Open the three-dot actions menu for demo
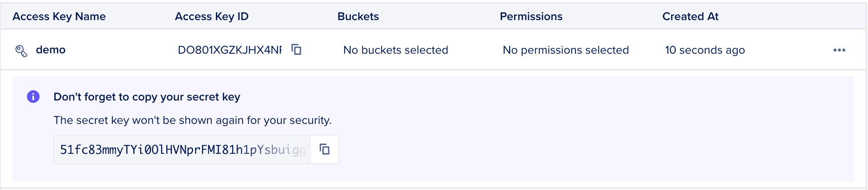Image resolution: width=868 pixels, height=190 pixels. 839,50
